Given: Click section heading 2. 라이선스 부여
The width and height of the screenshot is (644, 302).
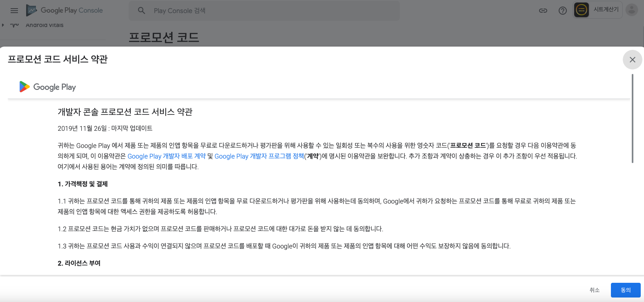Looking at the screenshot, I should tap(79, 263).
